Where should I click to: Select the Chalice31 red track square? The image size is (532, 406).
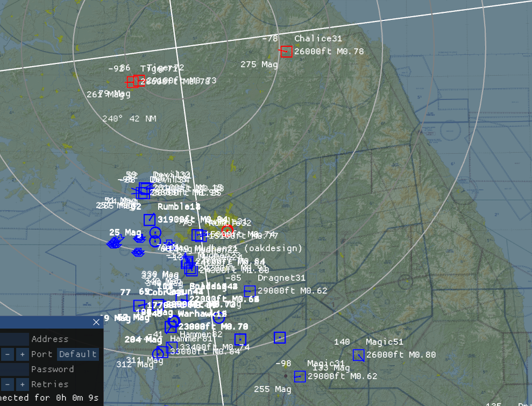click(286, 51)
